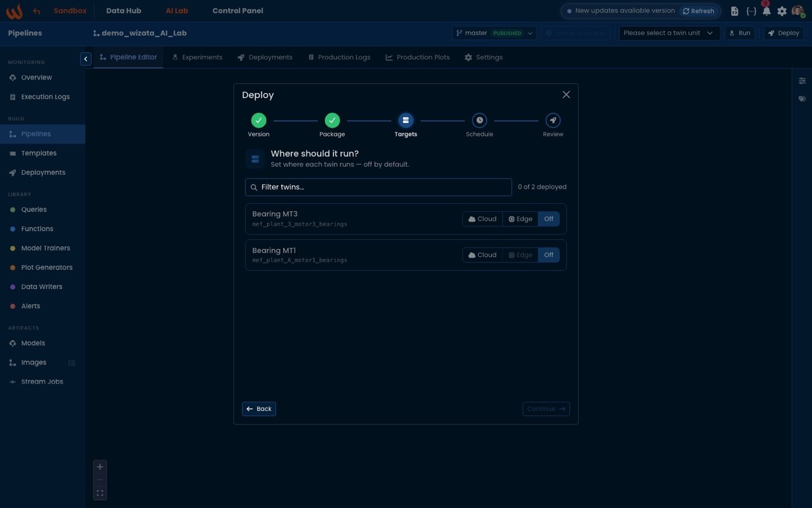The width and height of the screenshot is (812, 508).
Task: Open the twin unit selector dropdown
Action: [669, 33]
